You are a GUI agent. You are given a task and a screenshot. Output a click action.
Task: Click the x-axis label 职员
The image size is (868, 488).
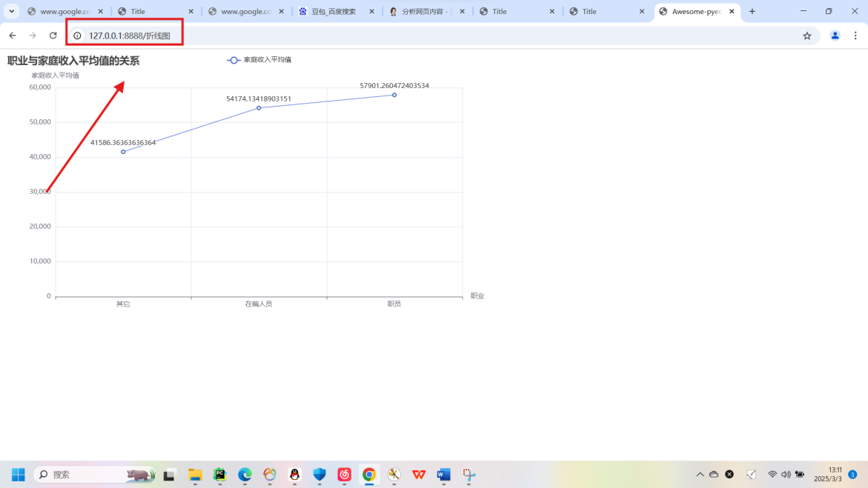[394, 304]
